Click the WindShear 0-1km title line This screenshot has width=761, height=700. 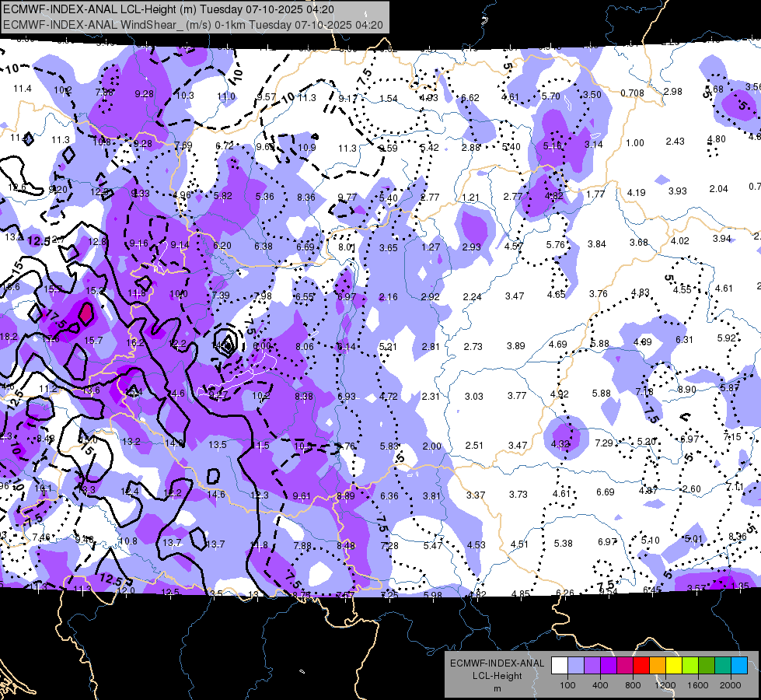click(193, 25)
